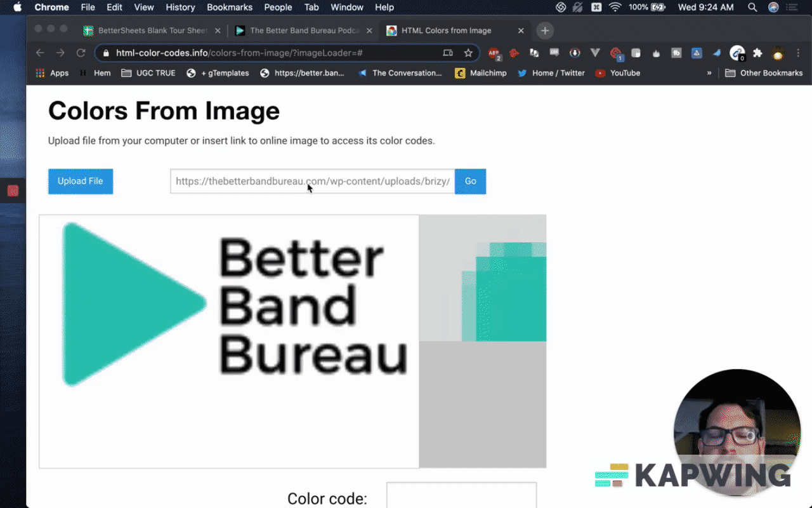Viewport: 812px width, 508px height.
Task: Open the Other Bookmarks folder
Action: (764, 73)
